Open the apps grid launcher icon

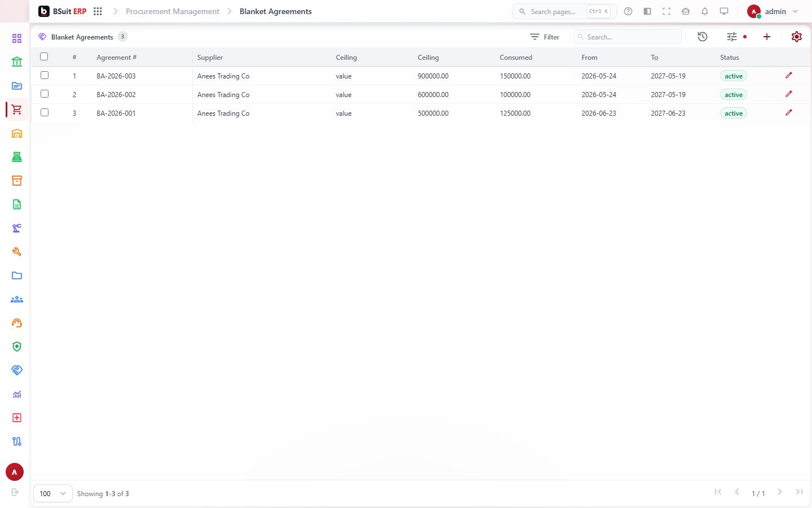[98, 11]
